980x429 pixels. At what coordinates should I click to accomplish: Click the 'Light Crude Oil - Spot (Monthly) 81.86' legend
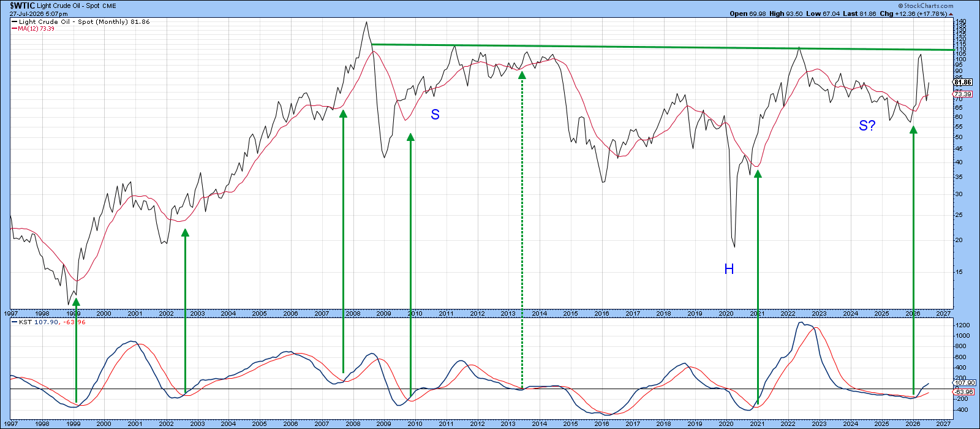[x=84, y=22]
